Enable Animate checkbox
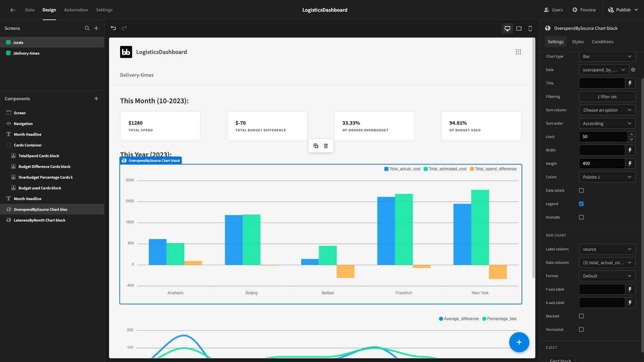 [581, 217]
